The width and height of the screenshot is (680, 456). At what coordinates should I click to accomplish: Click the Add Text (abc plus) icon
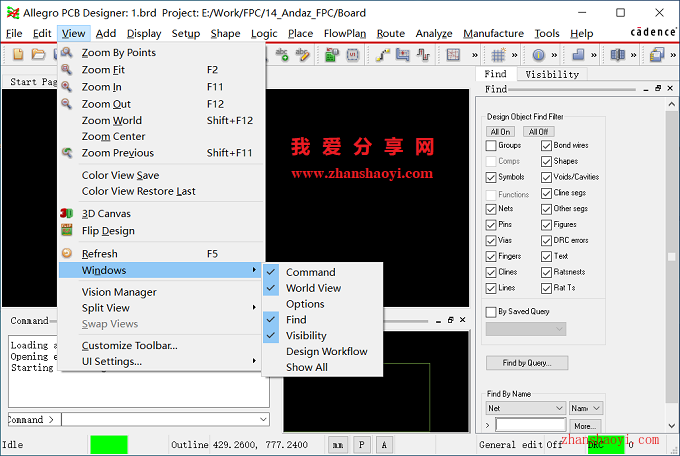click(282, 55)
